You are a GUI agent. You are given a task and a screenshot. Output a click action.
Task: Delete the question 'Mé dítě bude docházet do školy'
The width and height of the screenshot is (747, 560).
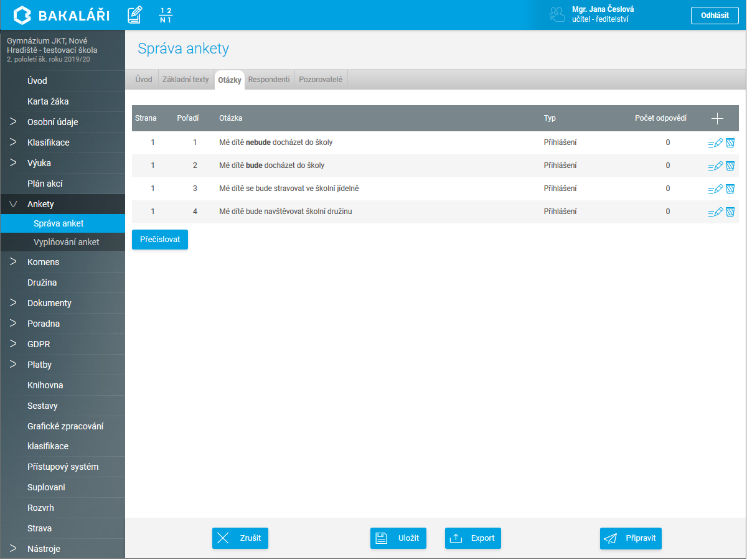point(730,166)
